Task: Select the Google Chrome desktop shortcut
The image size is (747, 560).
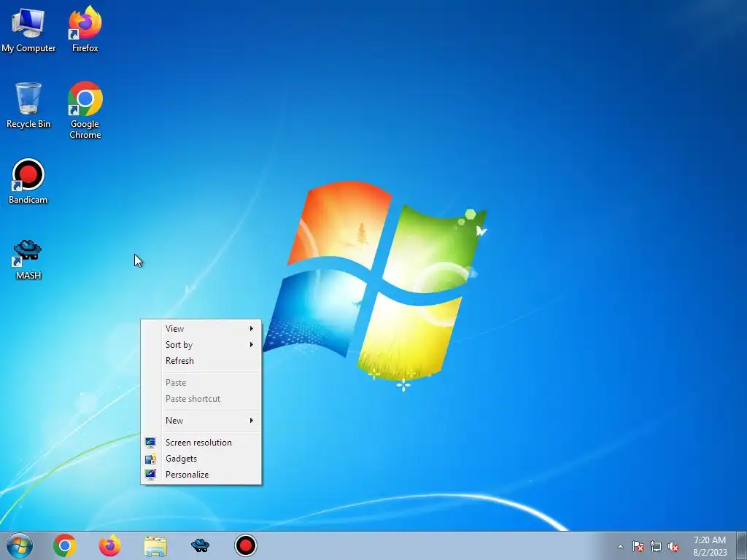Action: (x=85, y=111)
